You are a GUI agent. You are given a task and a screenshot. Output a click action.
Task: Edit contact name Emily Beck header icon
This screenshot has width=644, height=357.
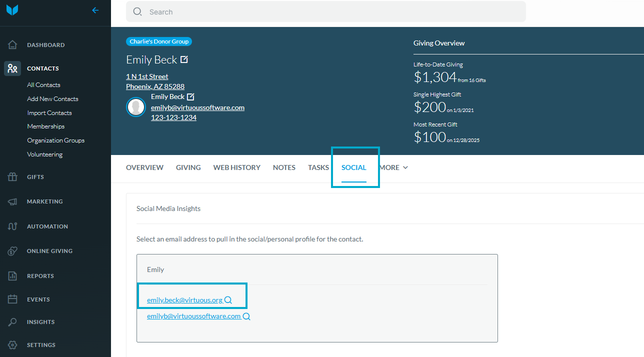tap(184, 59)
